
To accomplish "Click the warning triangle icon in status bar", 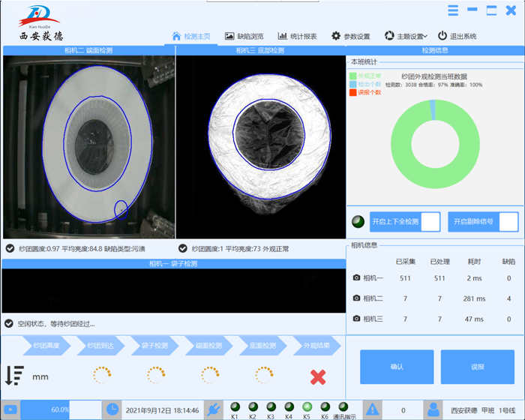I will [x=372, y=409].
